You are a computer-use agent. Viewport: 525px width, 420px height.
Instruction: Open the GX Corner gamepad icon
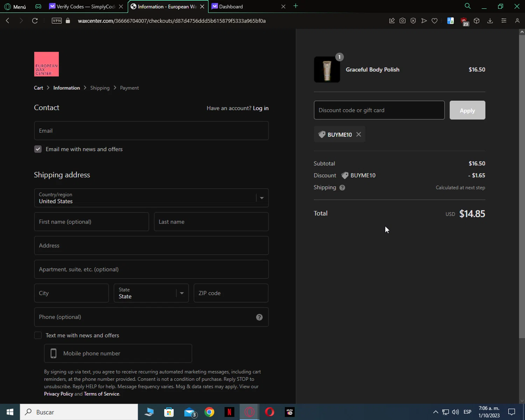(38, 6)
